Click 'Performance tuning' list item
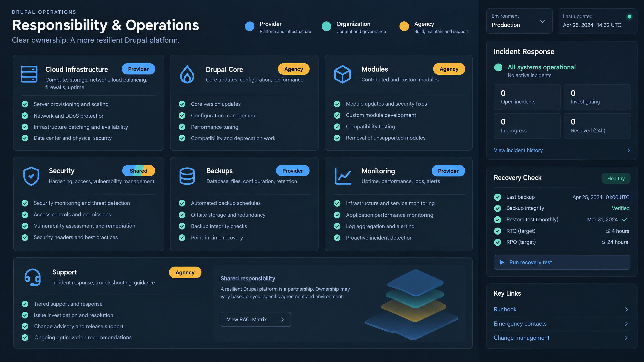The height and width of the screenshot is (362, 644). pos(215,127)
